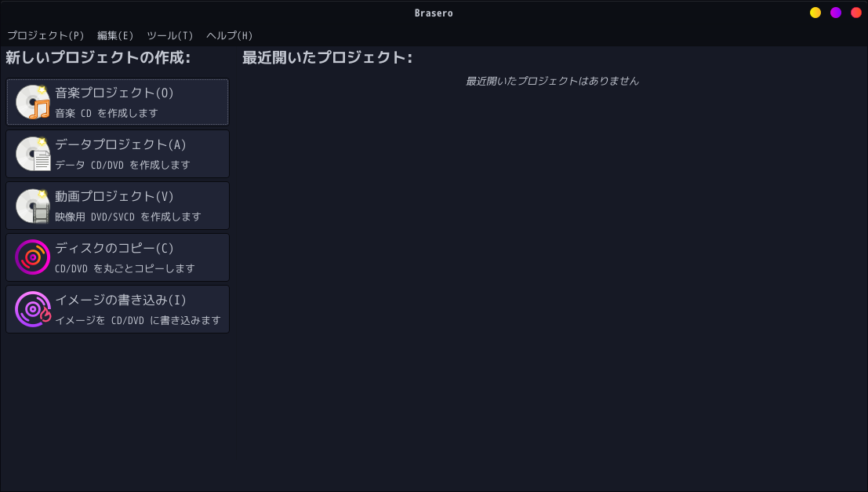The image size is (868, 492).
Task: Click the data disc document icon
Action: [33, 154]
